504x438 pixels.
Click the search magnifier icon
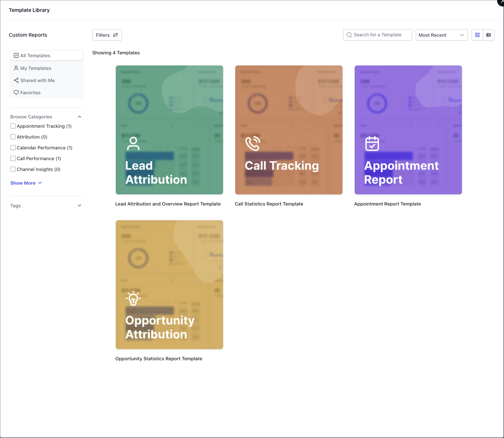point(349,35)
